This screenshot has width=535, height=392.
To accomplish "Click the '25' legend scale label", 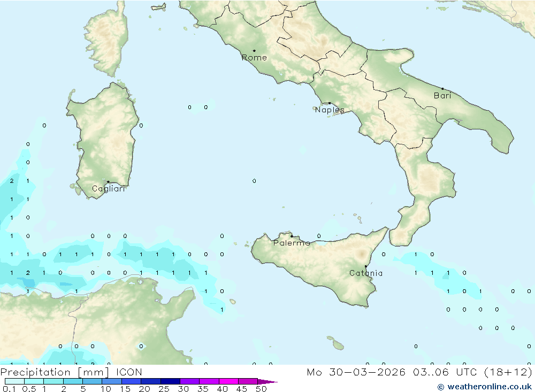I will [164, 389].
